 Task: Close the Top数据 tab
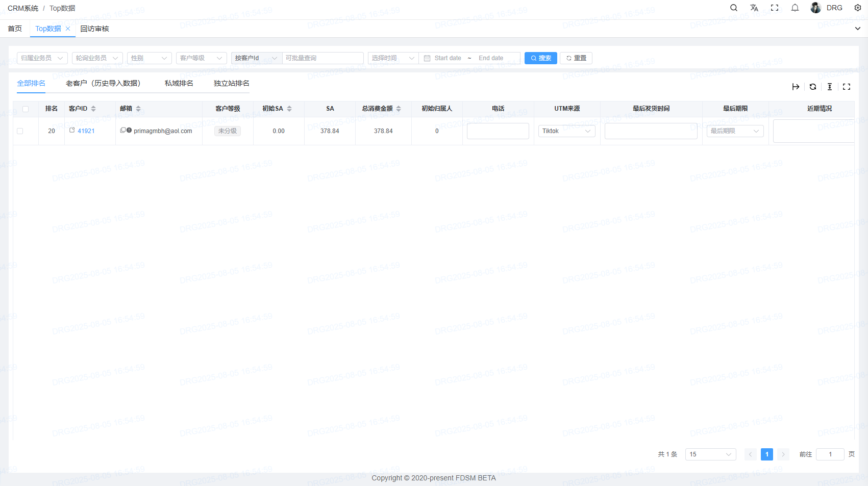click(x=68, y=29)
